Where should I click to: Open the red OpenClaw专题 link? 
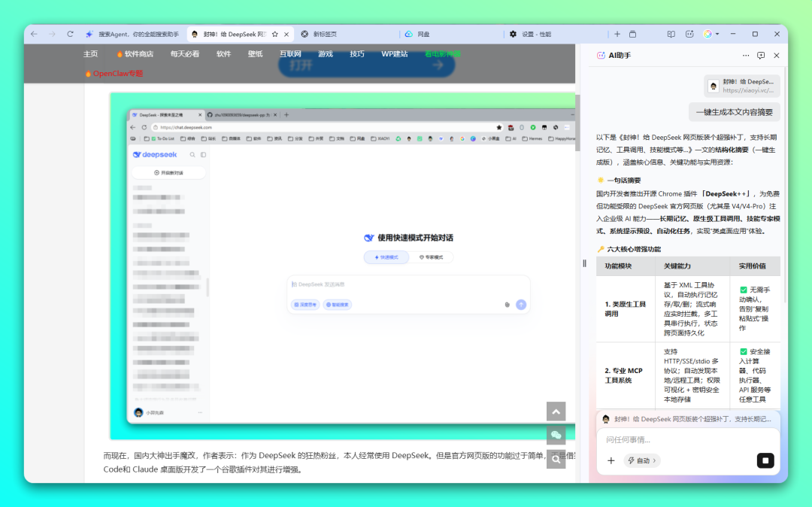114,74
